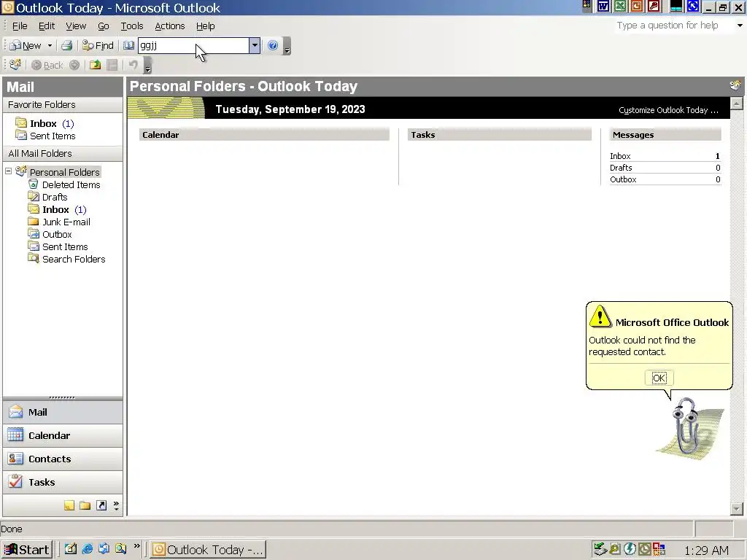Click the Forward arrow next to Back
This screenshot has width=747, height=560.
pyautogui.click(x=74, y=65)
